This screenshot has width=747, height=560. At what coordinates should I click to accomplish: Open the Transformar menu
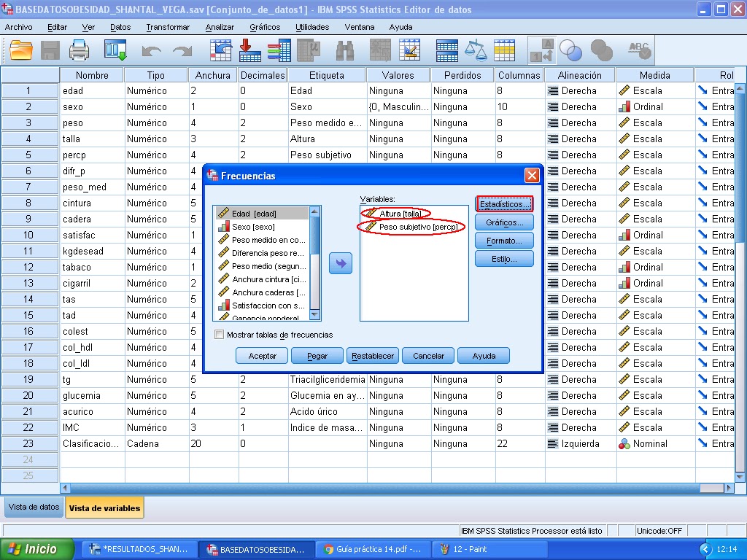168,27
